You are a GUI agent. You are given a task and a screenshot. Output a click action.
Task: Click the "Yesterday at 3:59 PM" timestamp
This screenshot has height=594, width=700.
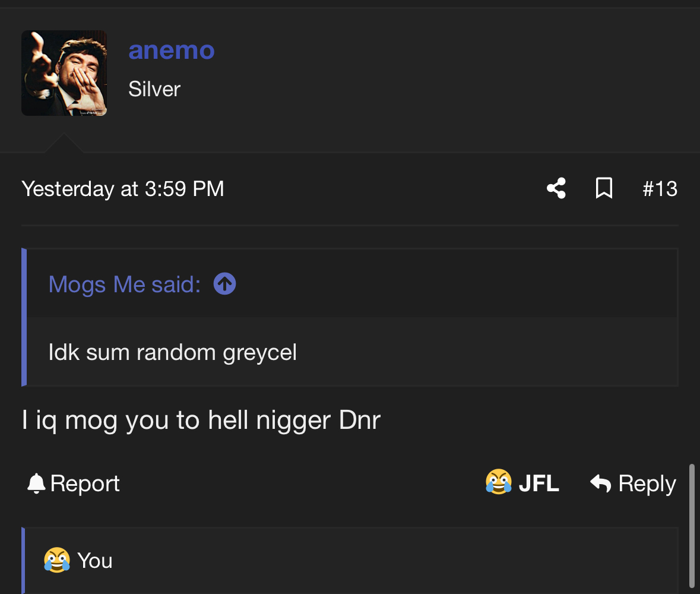pyautogui.click(x=123, y=189)
